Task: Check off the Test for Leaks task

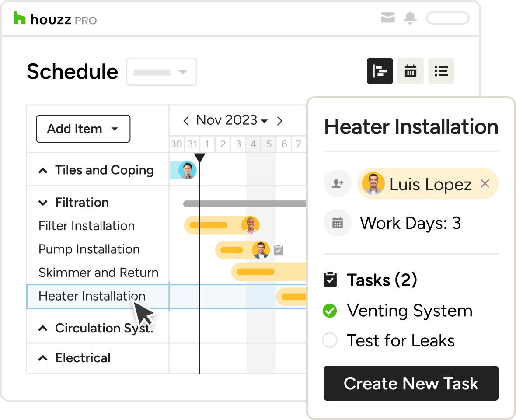Action: coord(330,340)
